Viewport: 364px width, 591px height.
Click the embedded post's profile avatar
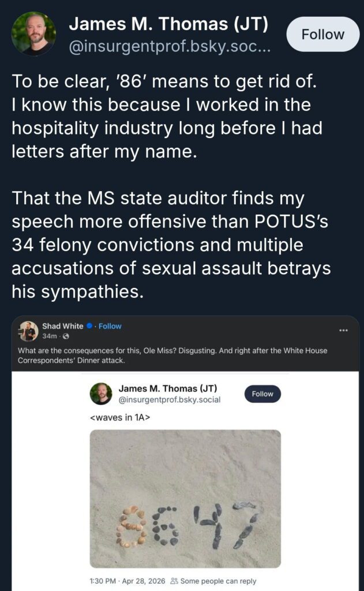coord(101,394)
